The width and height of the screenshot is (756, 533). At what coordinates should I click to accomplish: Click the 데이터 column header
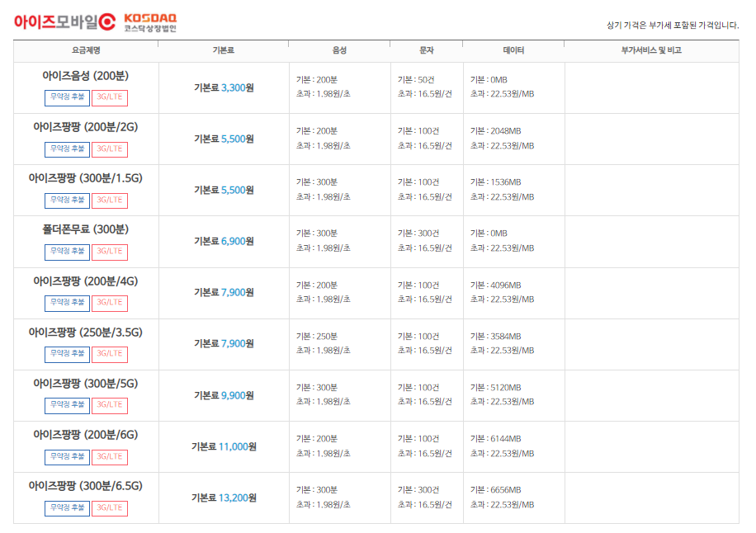(513, 50)
